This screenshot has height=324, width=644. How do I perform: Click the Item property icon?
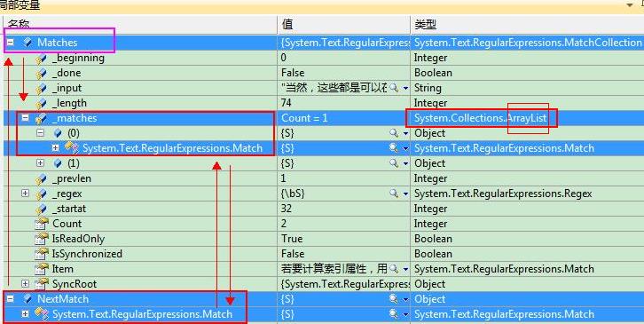(42, 269)
